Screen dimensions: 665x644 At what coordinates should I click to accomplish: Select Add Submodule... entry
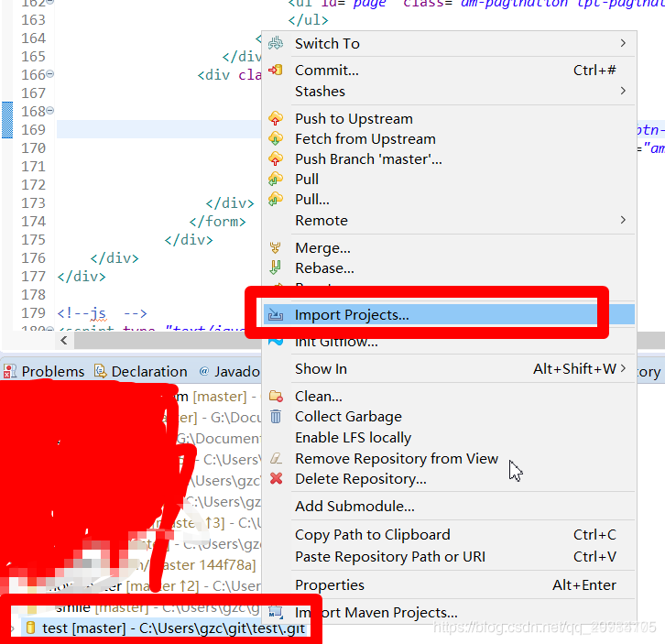[x=449, y=506]
